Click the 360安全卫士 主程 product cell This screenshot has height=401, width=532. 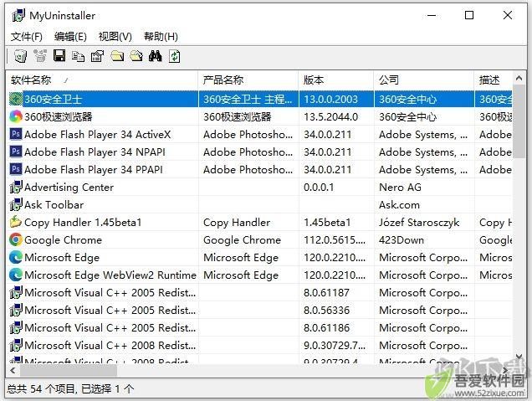click(248, 99)
